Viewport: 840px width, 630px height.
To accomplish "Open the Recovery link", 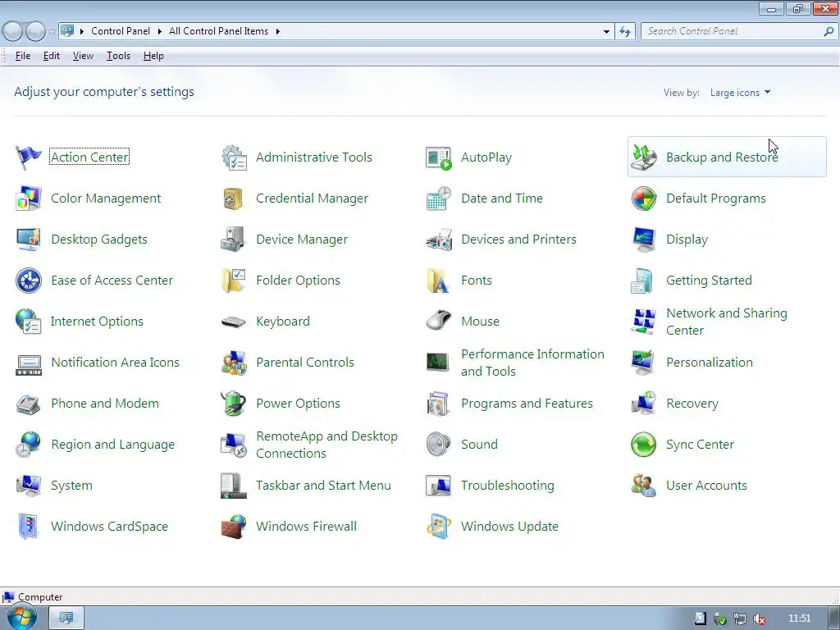I will 692,404.
